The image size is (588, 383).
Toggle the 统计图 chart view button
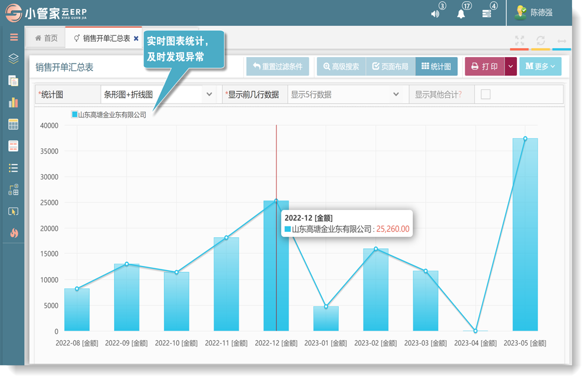pos(436,66)
